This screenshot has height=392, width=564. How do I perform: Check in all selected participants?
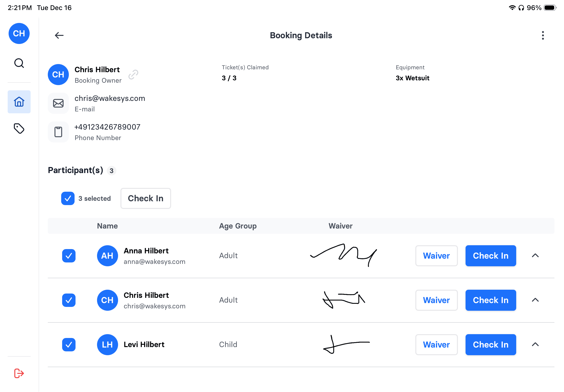(145, 198)
